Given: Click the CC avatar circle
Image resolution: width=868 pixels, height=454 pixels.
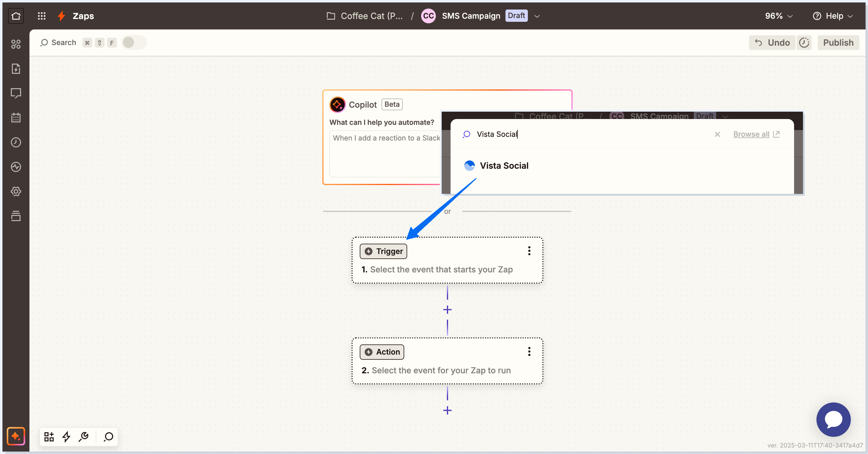Looking at the screenshot, I should (x=428, y=16).
